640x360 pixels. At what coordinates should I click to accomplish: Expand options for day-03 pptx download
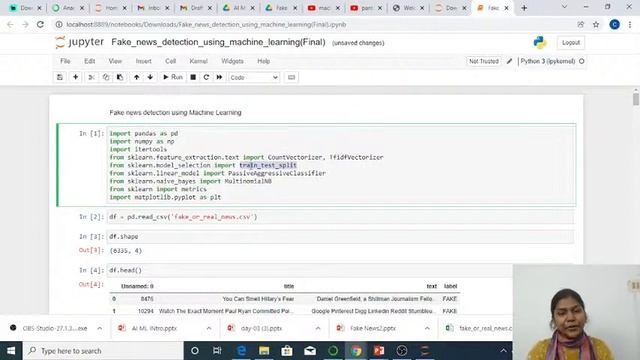point(318,328)
